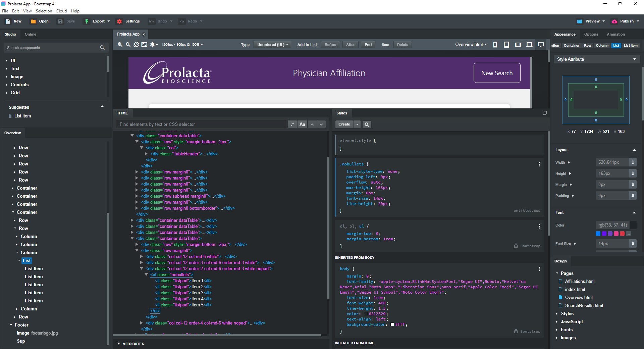Click the Create style button
This screenshot has height=349, width=644.
coord(344,124)
